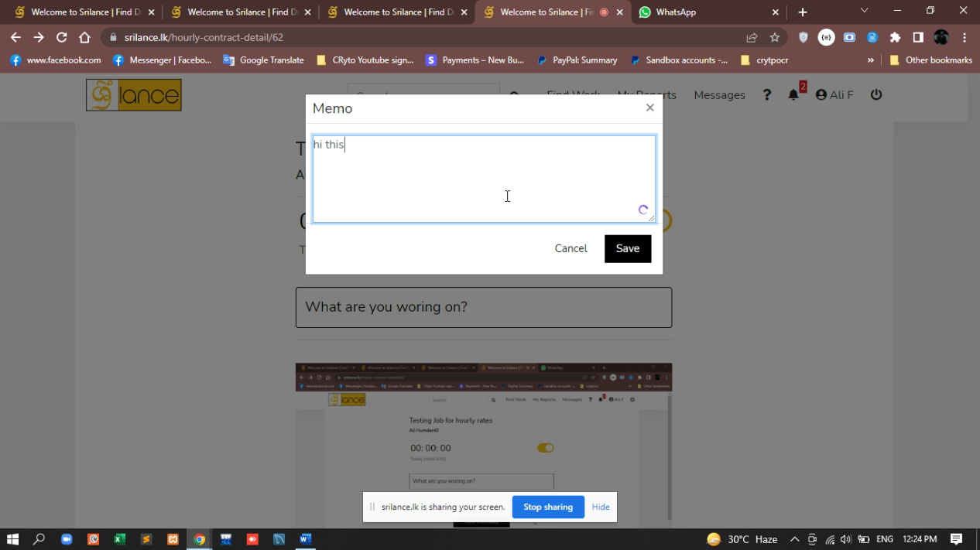Screen dimensions: 980x550
Task: Close the Memo dialog with X
Action: pyautogui.click(x=649, y=108)
